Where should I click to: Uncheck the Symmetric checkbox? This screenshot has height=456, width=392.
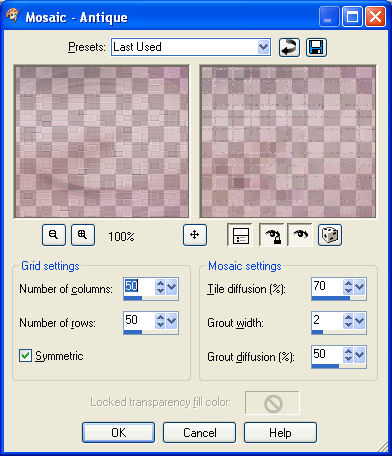pos(25,356)
